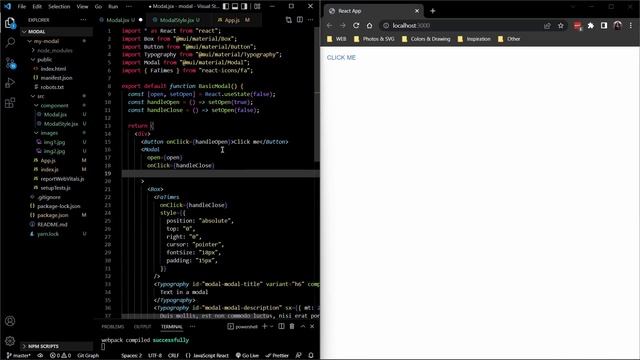
Task: Open the Accounts menu icon
Action: 10,321
